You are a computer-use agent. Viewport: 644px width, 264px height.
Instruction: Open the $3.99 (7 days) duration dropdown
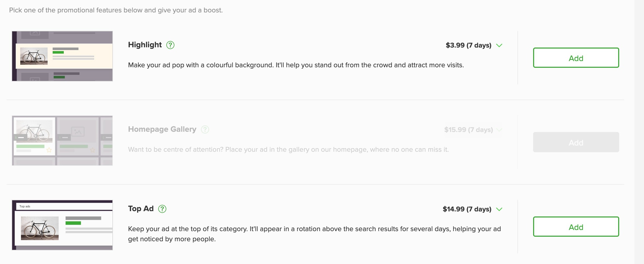(474, 45)
